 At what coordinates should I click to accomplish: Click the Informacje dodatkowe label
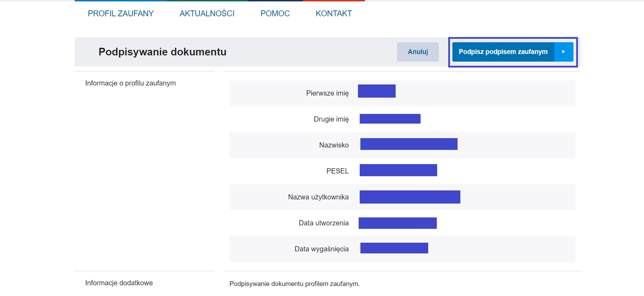(x=119, y=283)
